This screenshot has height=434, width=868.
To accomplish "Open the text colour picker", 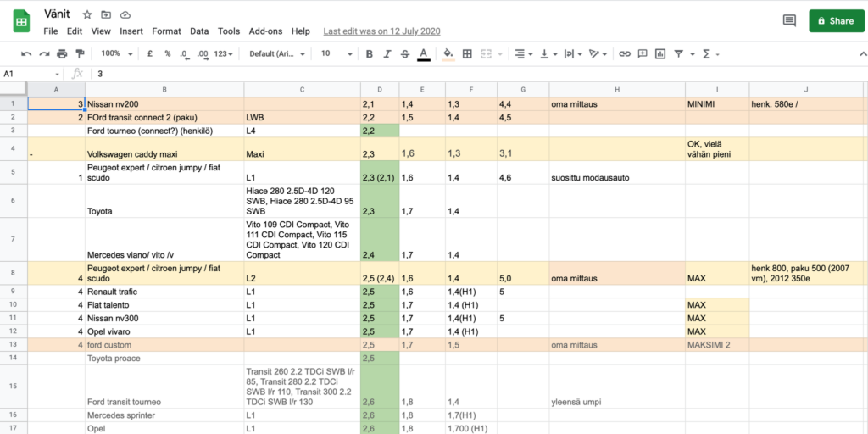I will click(x=424, y=53).
